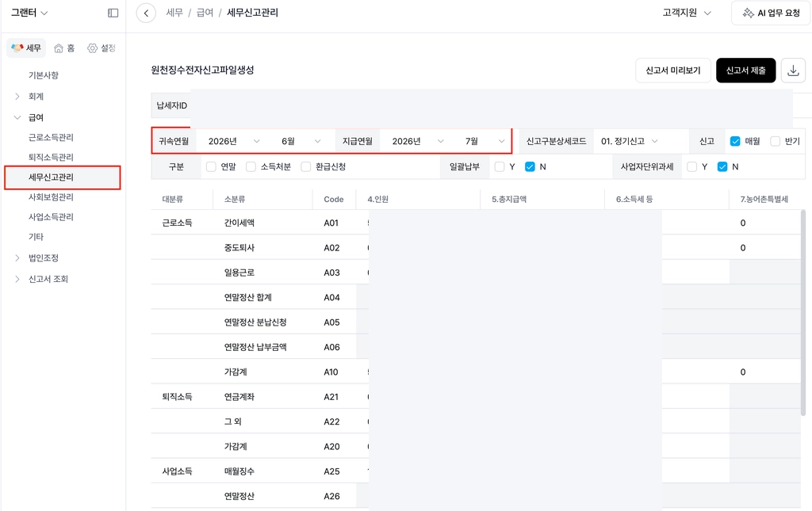Collapse the 급여 menu chevron
The height and width of the screenshot is (511, 812).
(17, 117)
